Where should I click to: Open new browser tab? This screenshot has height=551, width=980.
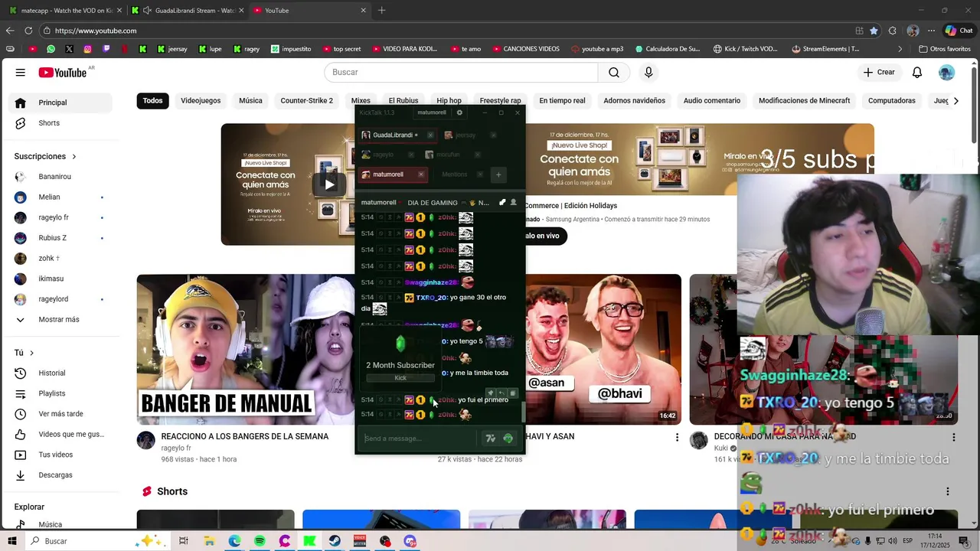click(381, 11)
